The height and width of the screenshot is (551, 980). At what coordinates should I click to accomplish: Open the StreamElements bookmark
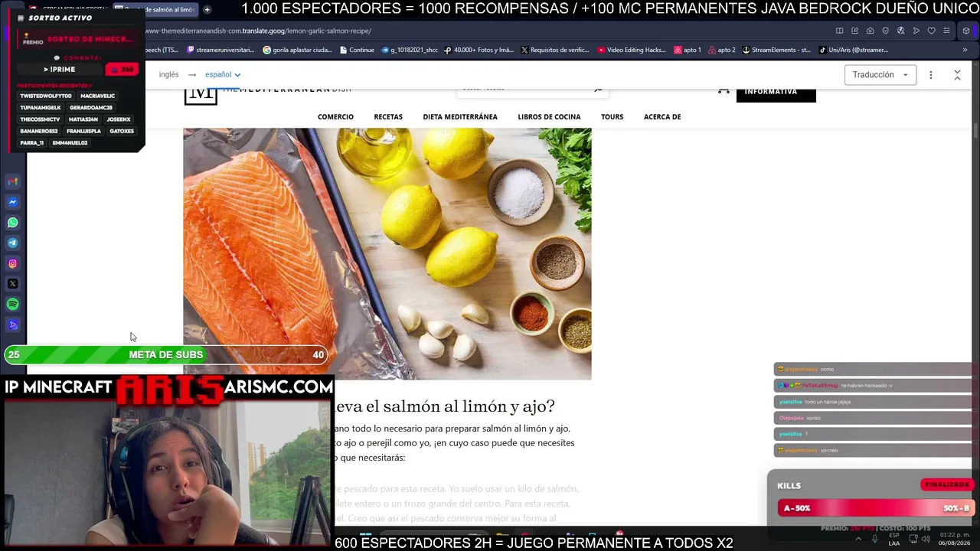[x=776, y=50]
